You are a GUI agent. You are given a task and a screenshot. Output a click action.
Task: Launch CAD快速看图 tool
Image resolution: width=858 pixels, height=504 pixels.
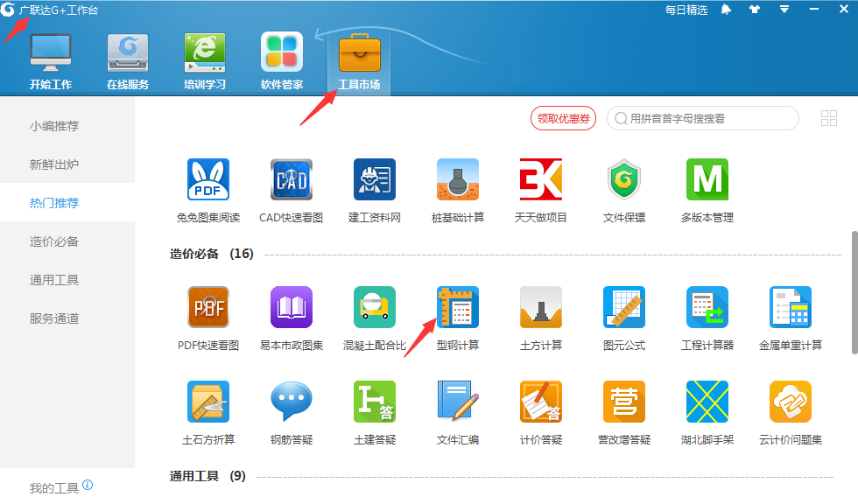(291, 180)
